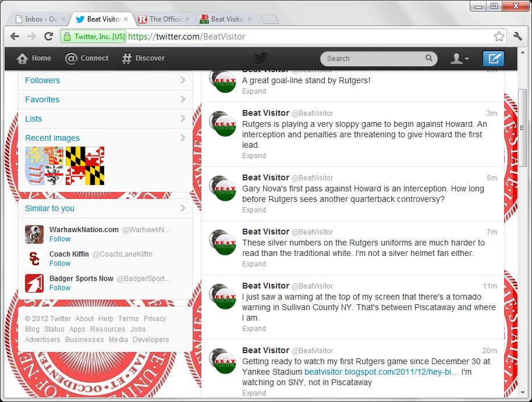Viewport: 532px width, 402px height.
Task: Click Coach Kiffin SC avatar
Action: [x=34, y=258]
